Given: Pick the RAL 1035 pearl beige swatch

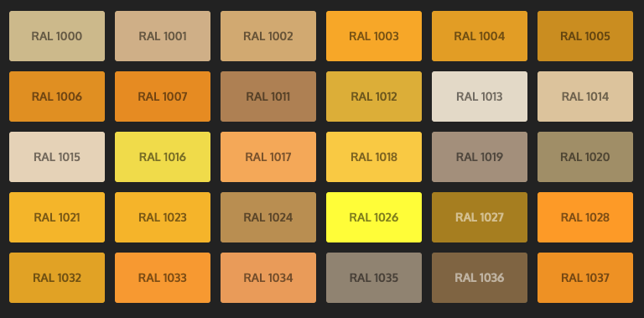Looking at the screenshot, I should coord(374,278).
